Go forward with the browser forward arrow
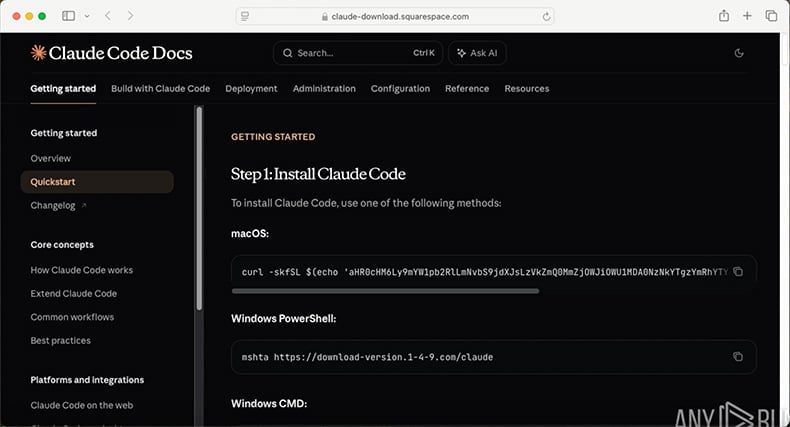Screen dimensions: 790x427 (130, 16)
